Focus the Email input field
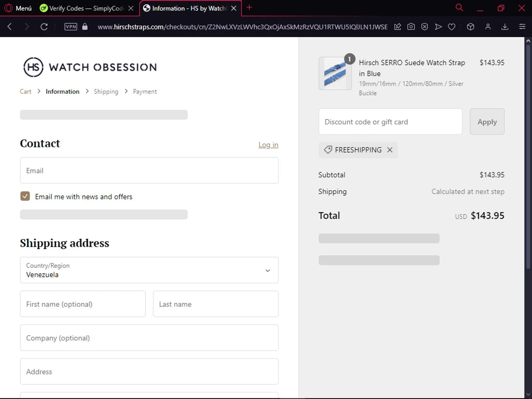The width and height of the screenshot is (532, 399). coord(149,171)
